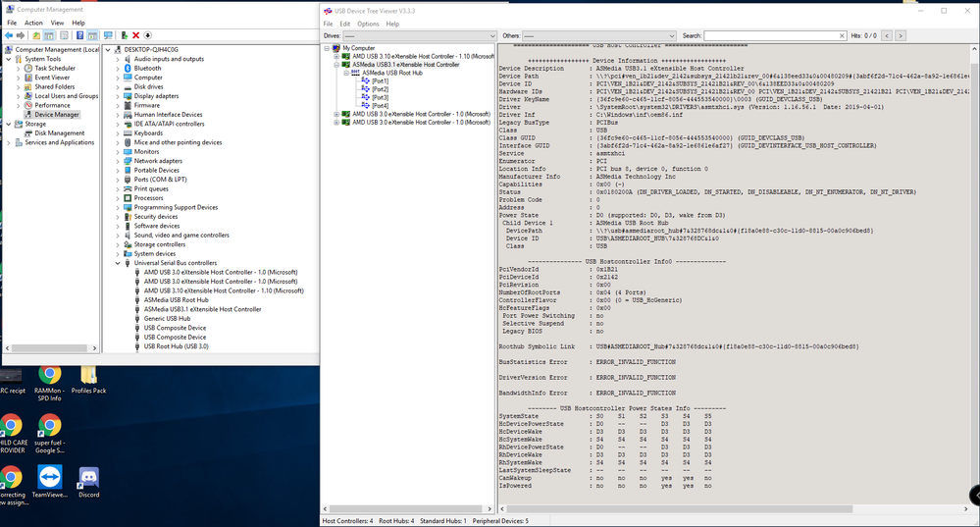Collapse the System Tools node
The height and width of the screenshot is (527, 980).
(9, 59)
